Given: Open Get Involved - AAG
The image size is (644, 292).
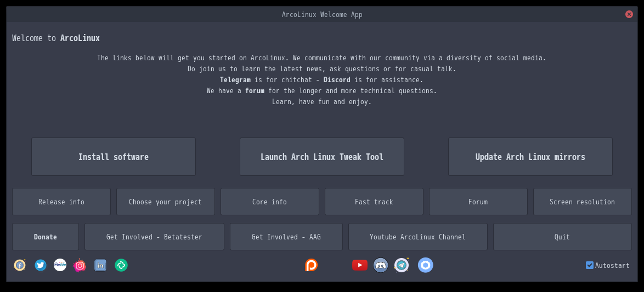Looking at the screenshot, I should point(286,237).
